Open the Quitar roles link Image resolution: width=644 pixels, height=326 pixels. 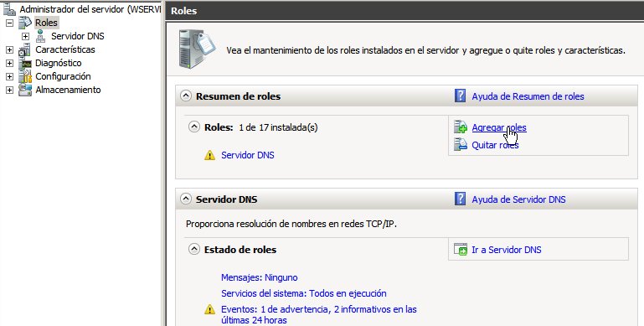(495, 145)
